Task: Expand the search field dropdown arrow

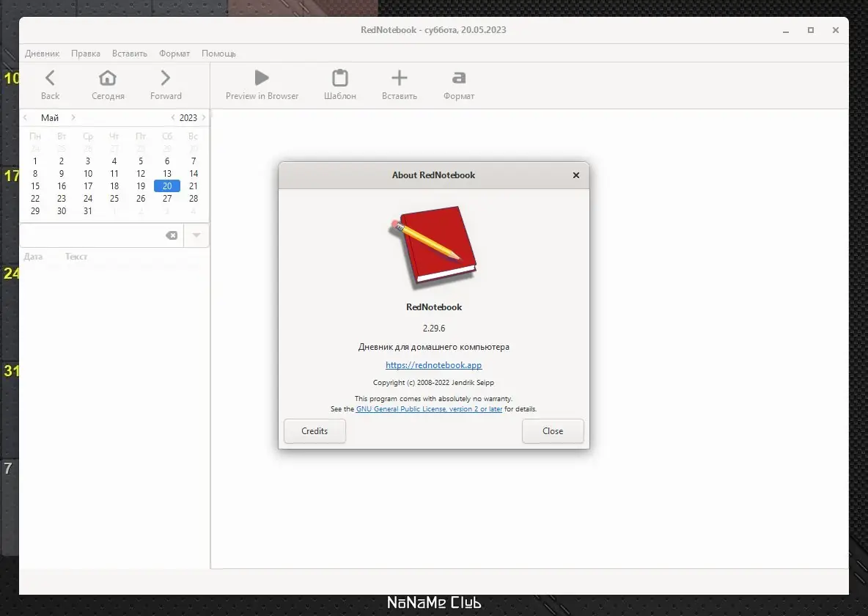Action: pyautogui.click(x=196, y=235)
